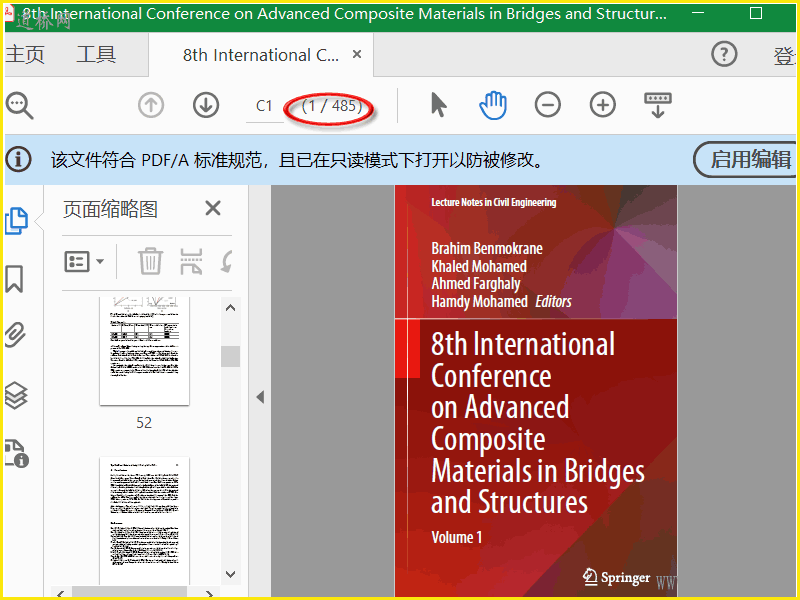Open the thumbnail options dropdown menu
800x600 pixels.
click(84, 262)
